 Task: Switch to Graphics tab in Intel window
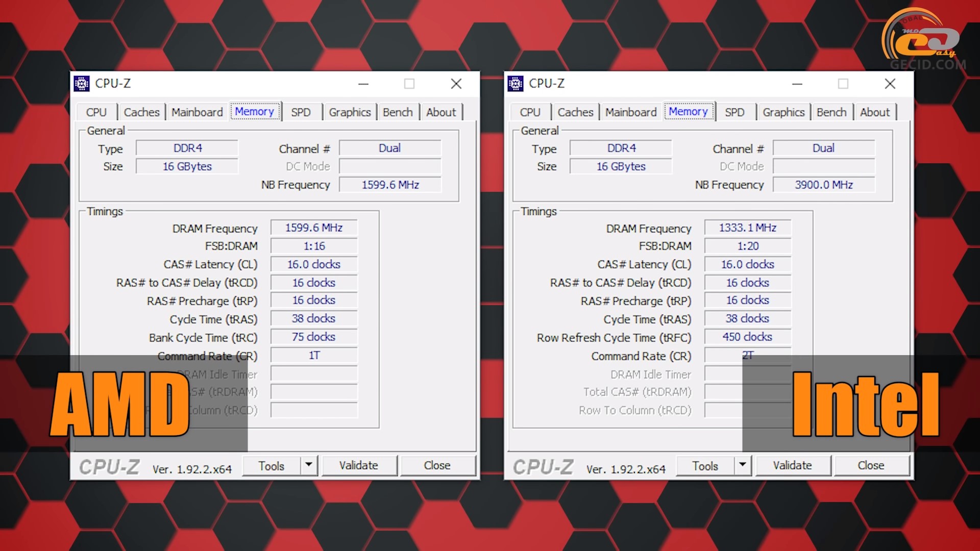[x=783, y=112]
